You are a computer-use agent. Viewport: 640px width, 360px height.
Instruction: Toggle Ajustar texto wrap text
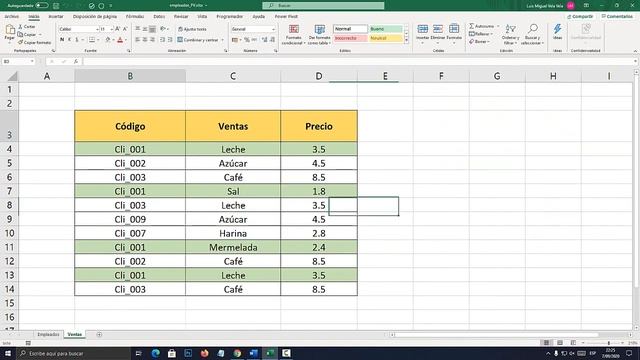[x=192, y=29]
